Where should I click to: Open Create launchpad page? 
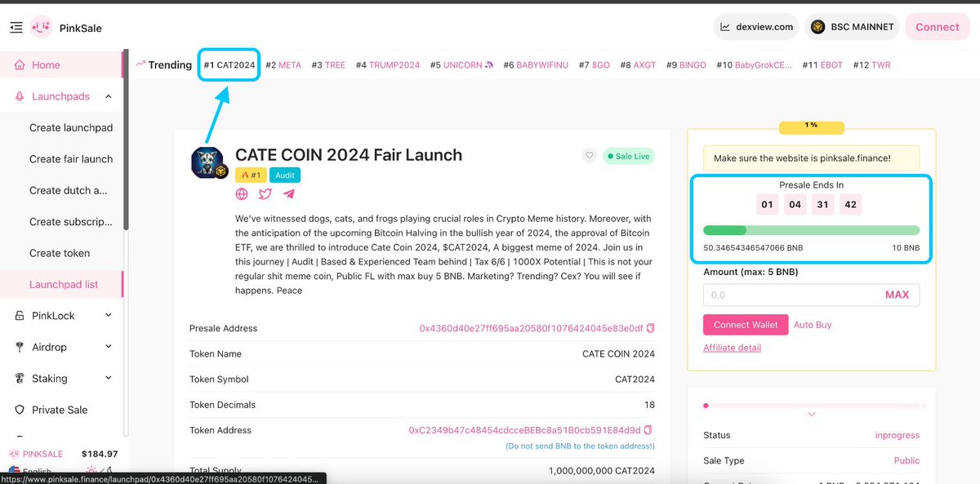tap(71, 127)
